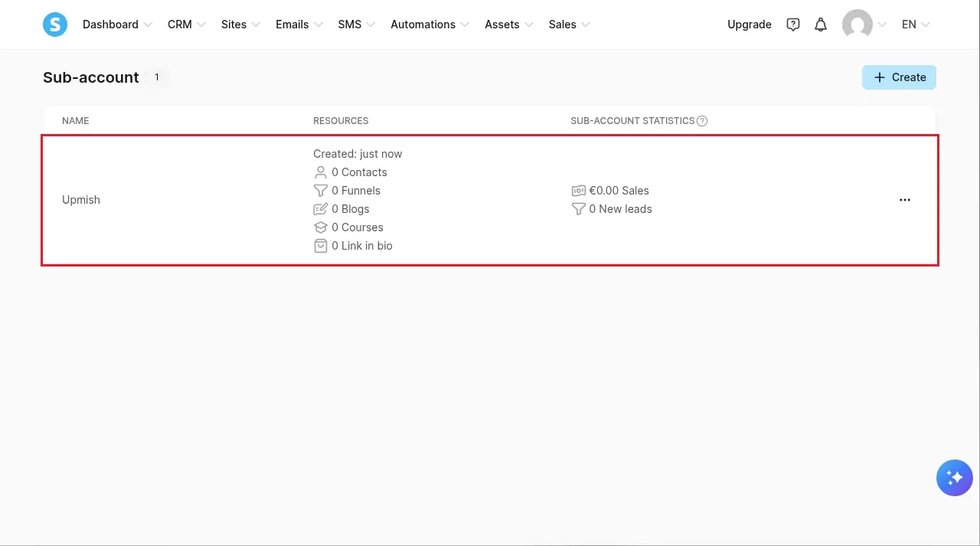Screen dimensions: 980x546
Task: Click the 0 Link in bio text
Action: (362, 246)
